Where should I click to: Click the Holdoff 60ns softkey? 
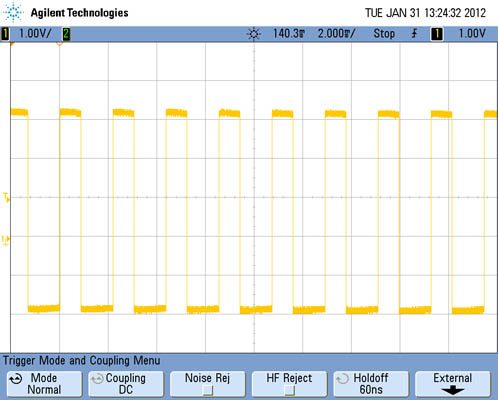click(371, 384)
